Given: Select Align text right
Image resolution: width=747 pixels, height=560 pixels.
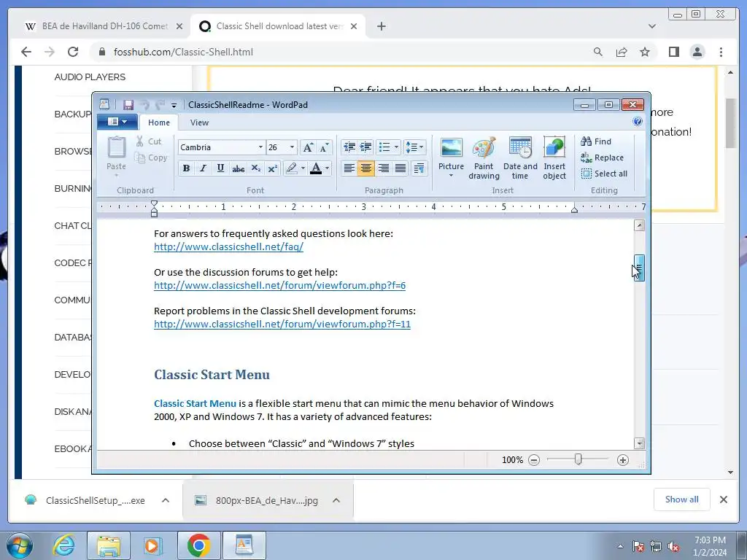Looking at the screenshot, I should tap(383, 168).
